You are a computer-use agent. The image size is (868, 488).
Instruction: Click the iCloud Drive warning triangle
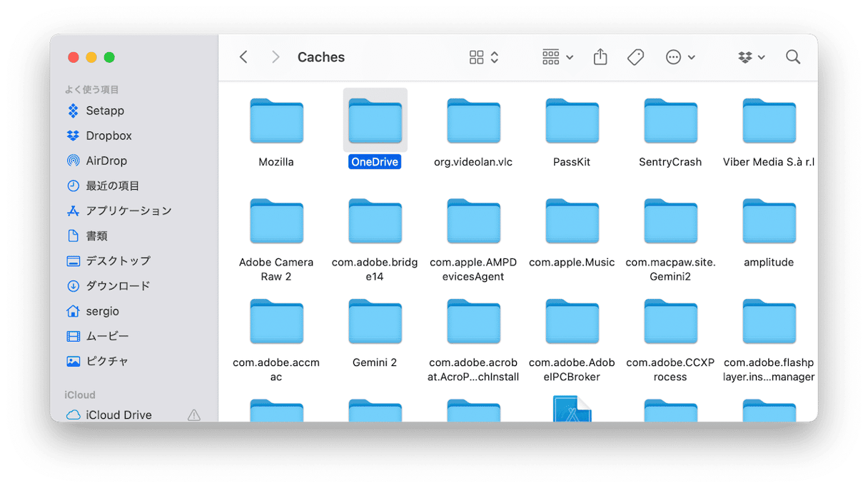pos(194,415)
